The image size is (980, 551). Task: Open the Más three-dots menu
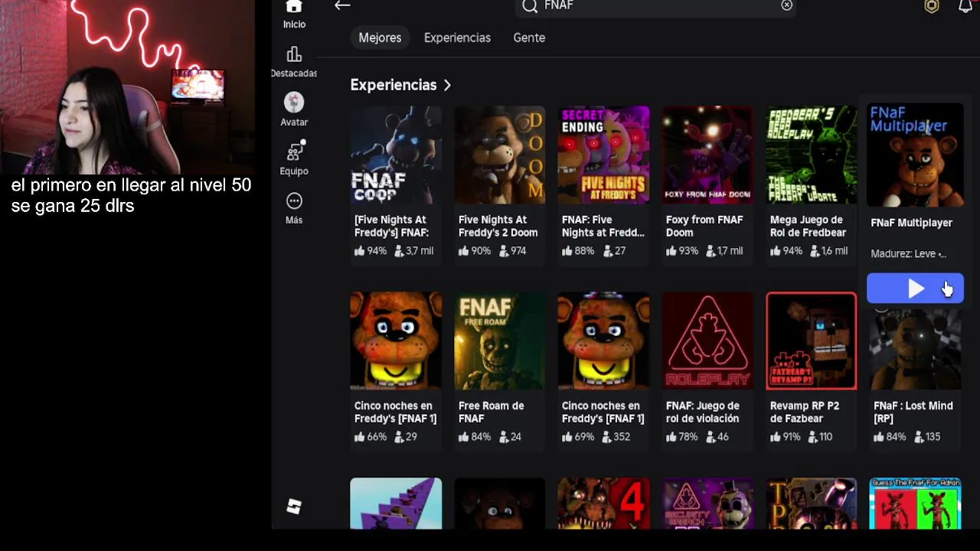(294, 201)
